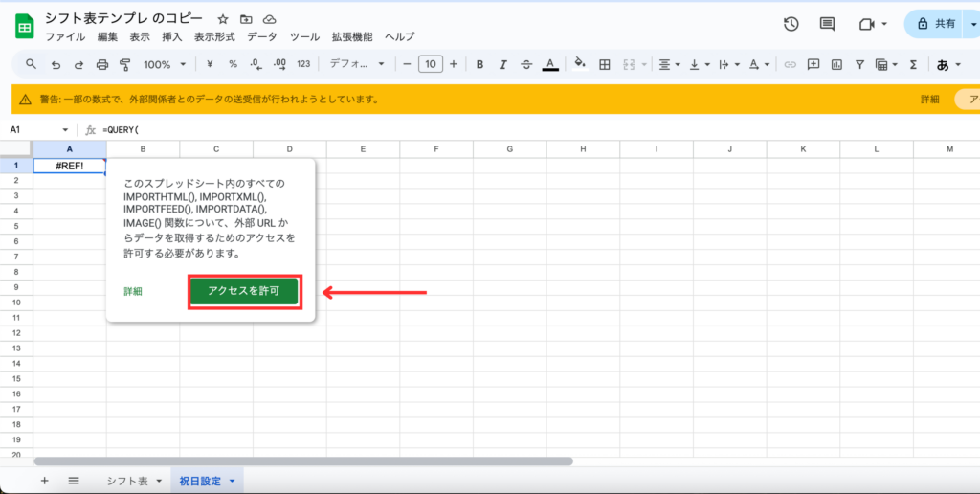The height and width of the screenshot is (494, 980).
Task: Open the 挿入 menu
Action: pyautogui.click(x=172, y=37)
